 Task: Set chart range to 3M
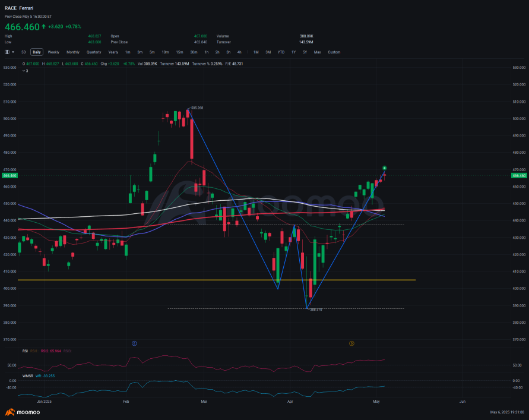point(268,52)
